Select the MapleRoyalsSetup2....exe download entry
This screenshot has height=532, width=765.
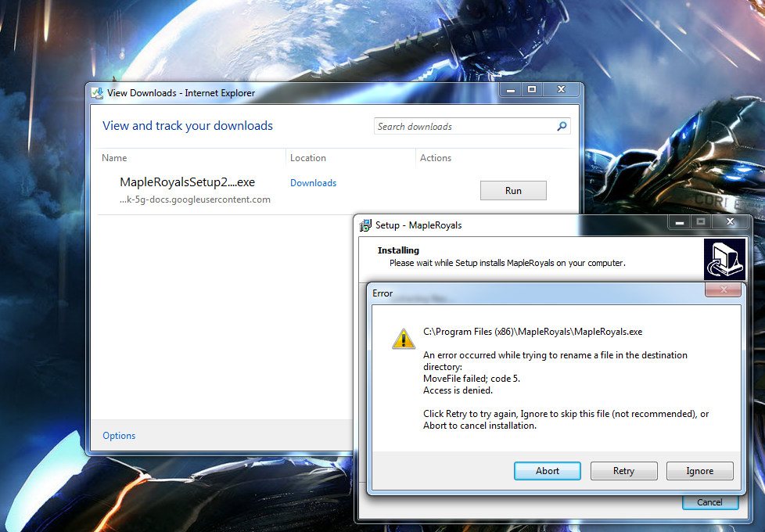point(188,183)
